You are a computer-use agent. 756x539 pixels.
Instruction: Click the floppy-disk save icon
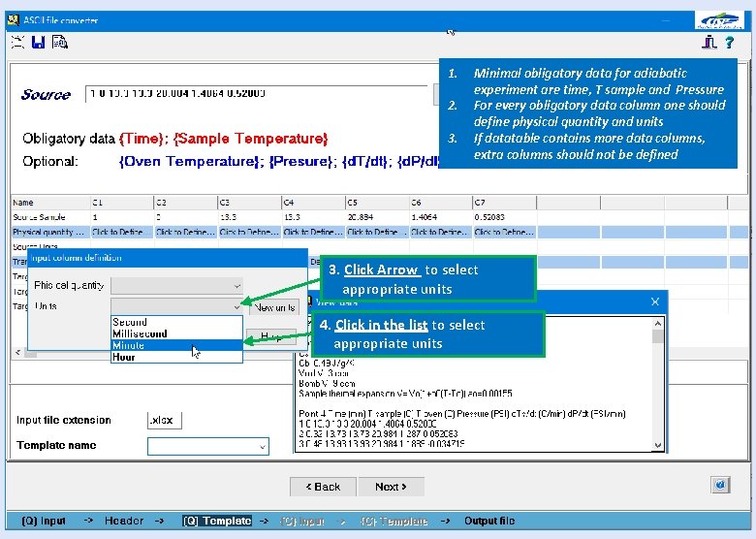[x=38, y=43]
